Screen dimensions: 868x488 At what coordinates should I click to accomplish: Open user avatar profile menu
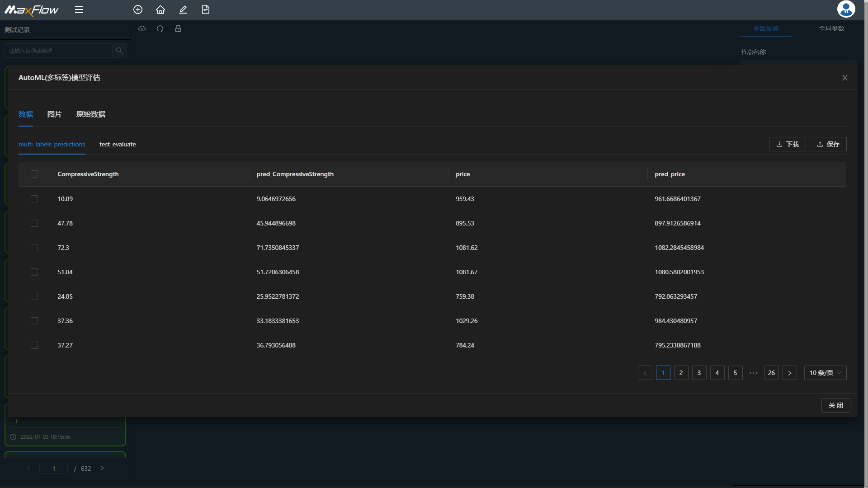coord(846,9)
